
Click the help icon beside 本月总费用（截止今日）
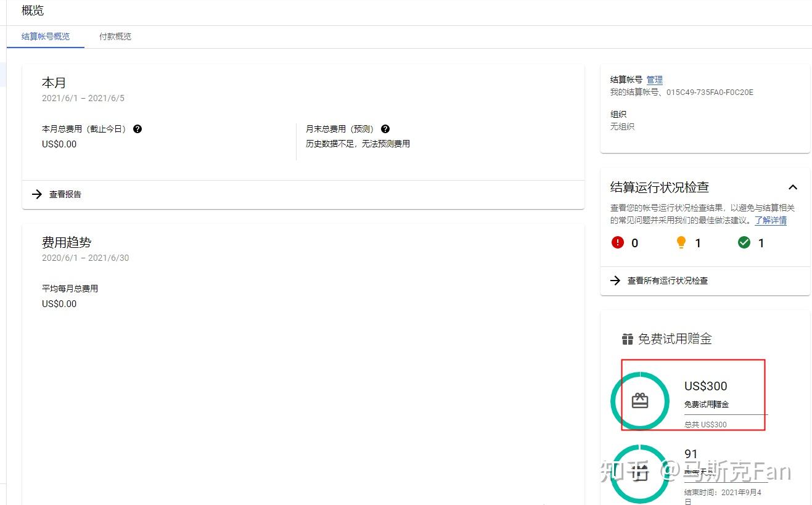point(137,129)
